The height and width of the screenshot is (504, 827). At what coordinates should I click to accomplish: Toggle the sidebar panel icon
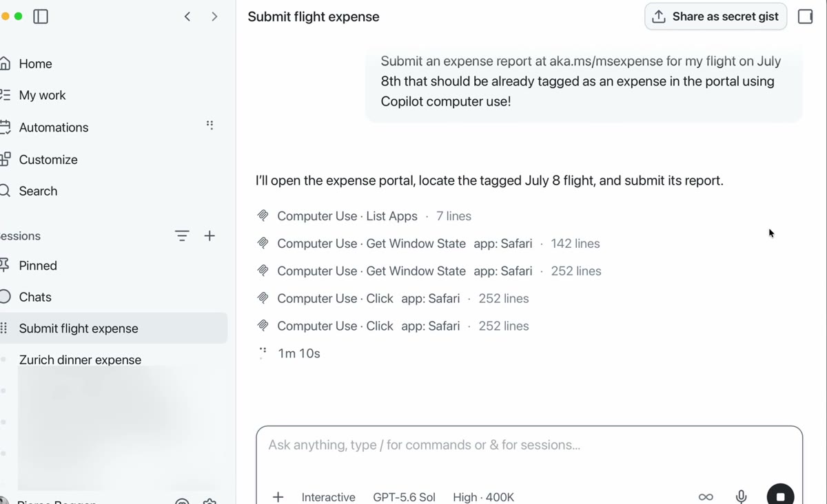(41, 17)
